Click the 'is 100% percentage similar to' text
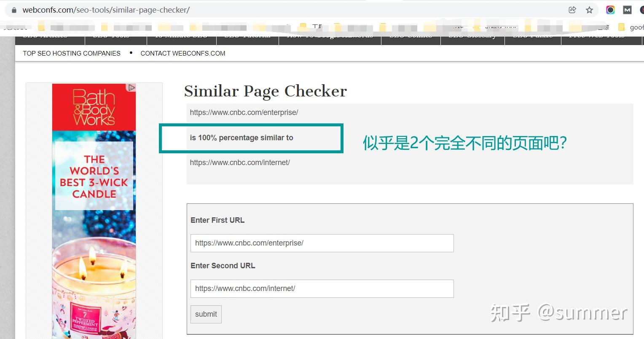The height and width of the screenshot is (339, 644). pos(241,138)
